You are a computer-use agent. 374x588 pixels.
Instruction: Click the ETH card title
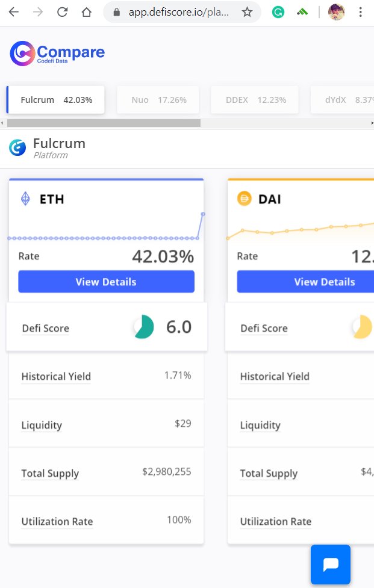[52, 199]
